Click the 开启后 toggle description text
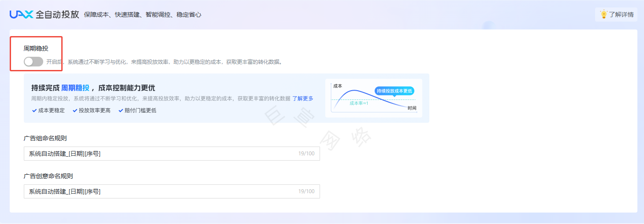Image resolution: width=644 pixels, height=224 pixels. tap(164, 62)
